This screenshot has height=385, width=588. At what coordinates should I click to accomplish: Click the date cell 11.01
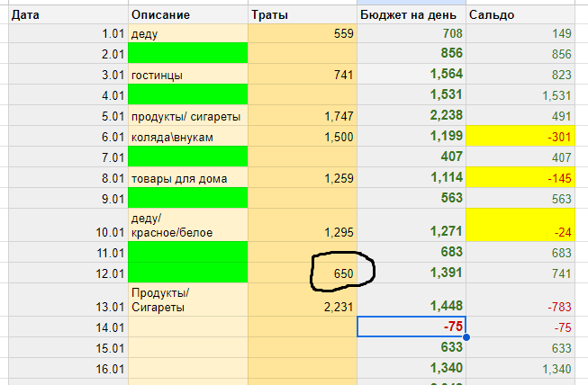pyautogui.click(x=68, y=252)
